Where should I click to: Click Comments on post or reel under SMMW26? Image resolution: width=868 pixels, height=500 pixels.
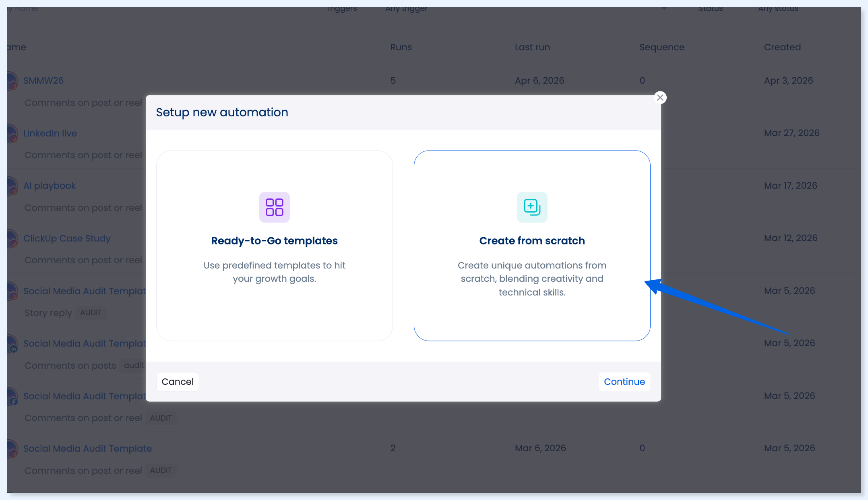click(x=83, y=103)
